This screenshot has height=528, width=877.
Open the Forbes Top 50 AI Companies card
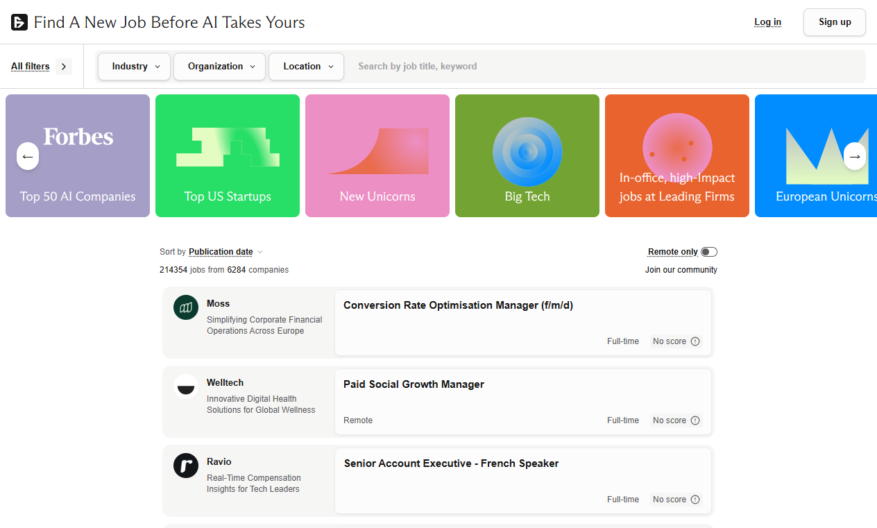tap(78, 155)
